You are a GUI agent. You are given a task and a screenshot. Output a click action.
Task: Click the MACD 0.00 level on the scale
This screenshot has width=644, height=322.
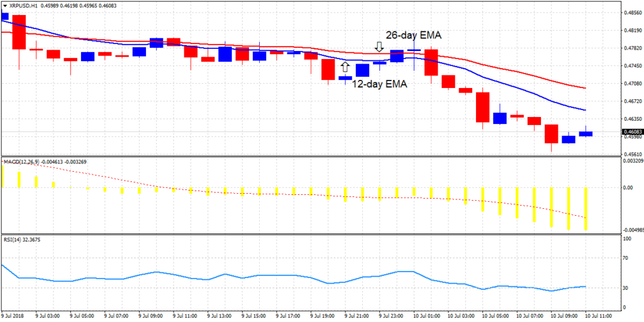pos(629,187)
